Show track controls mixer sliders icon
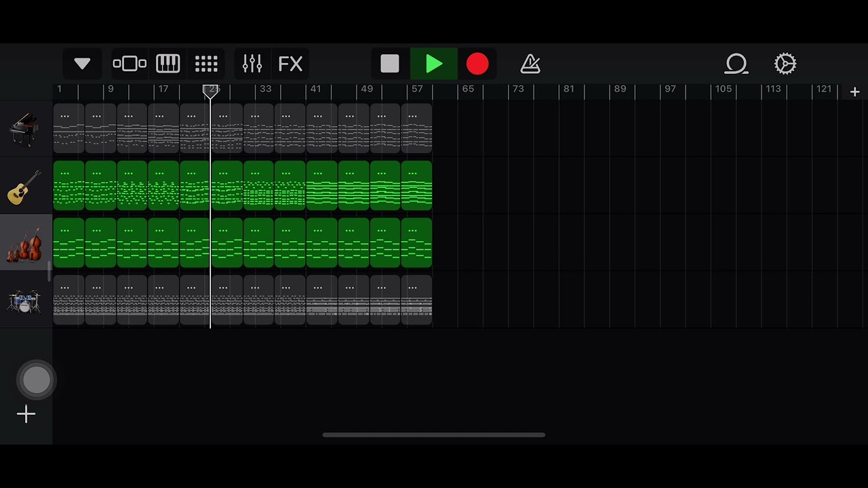This screenshot has width=868, height=488. pyautogui.click(x=252, y=64)
